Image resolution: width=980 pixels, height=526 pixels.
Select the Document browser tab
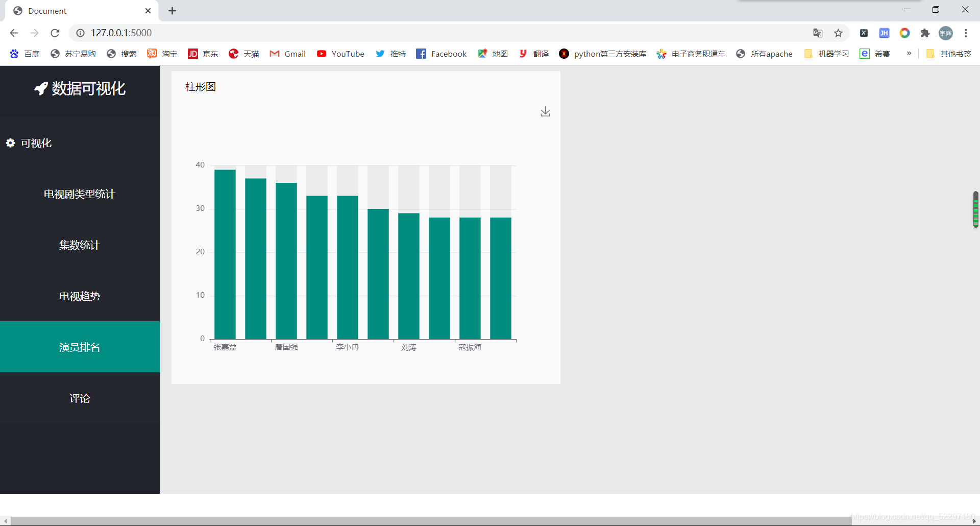(82, 11)
